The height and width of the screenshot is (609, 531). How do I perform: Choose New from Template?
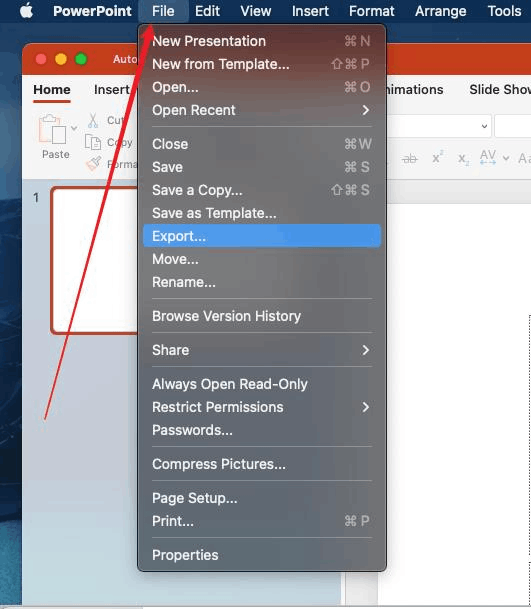pos(261,64)
